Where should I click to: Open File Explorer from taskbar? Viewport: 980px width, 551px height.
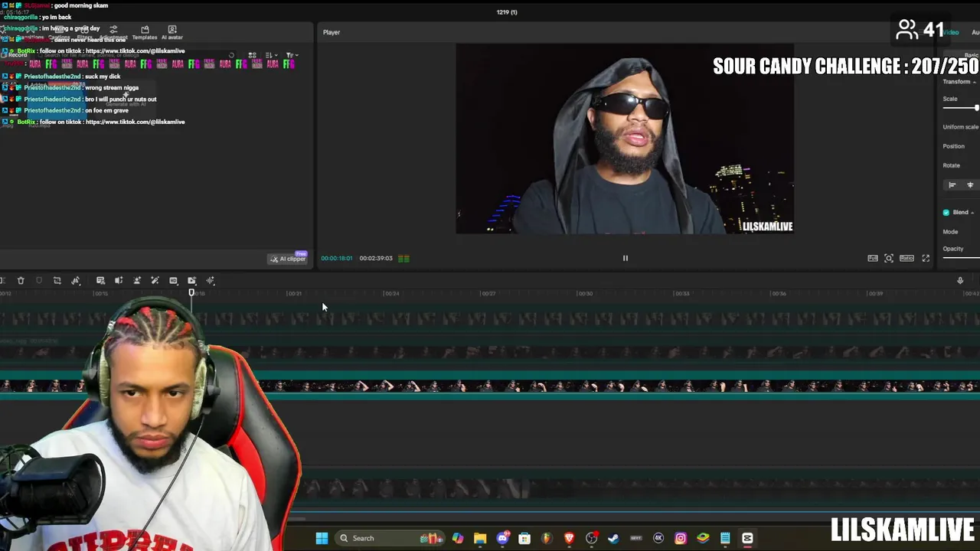(480, 538)
